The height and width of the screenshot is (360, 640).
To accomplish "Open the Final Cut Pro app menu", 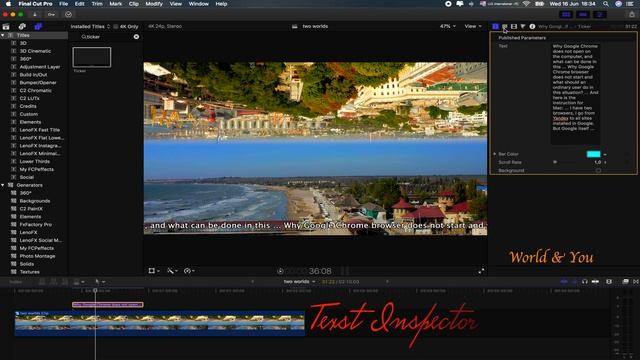I will click(36, 4).
